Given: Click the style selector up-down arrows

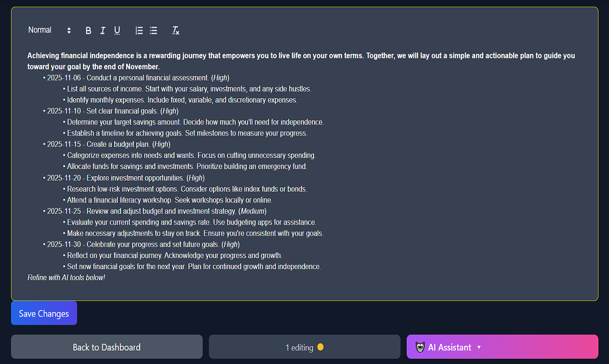Looking at the screenshot, I should tap(69, 30).
